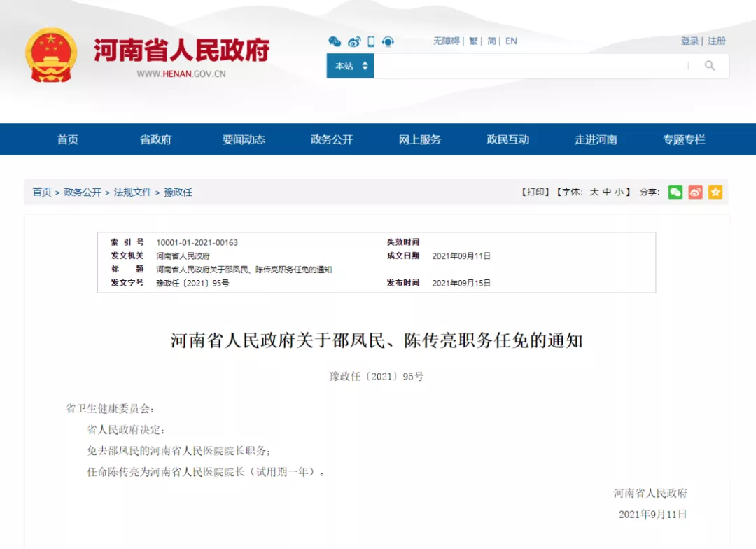Screen dimensions: 756x549
Task: Click the search magnifier icon
Action: point(709,65)
